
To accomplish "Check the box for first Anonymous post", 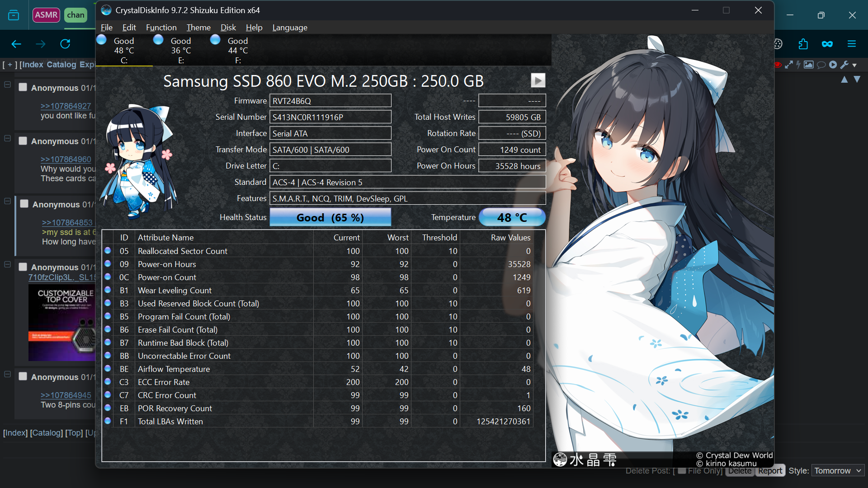I will coord(23,87).
